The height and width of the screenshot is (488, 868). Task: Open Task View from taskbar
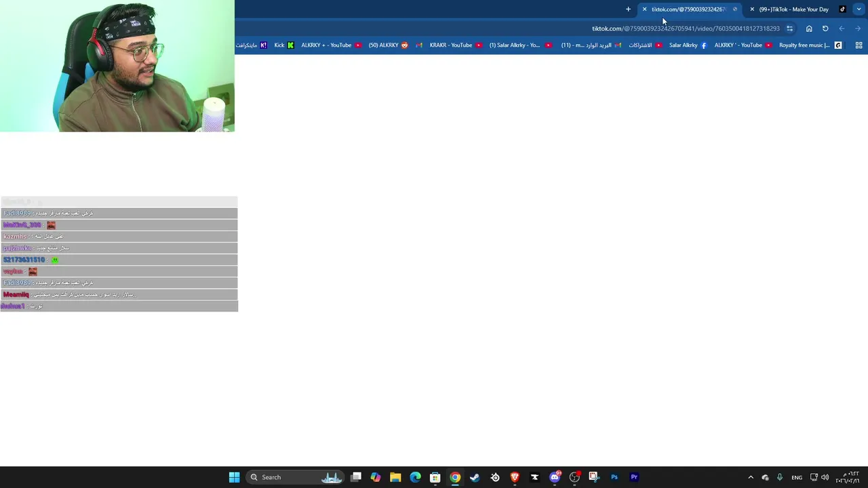click(x=356, y=477)
